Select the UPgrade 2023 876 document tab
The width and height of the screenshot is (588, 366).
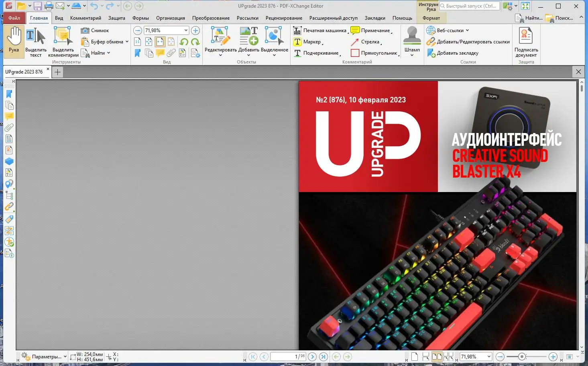(24, 72)
